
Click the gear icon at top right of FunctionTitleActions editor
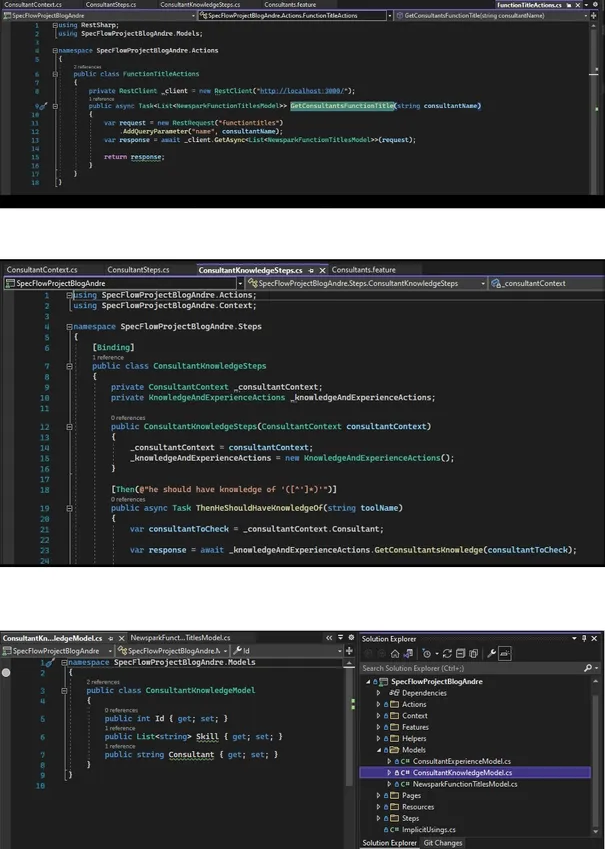coord(595,4)
